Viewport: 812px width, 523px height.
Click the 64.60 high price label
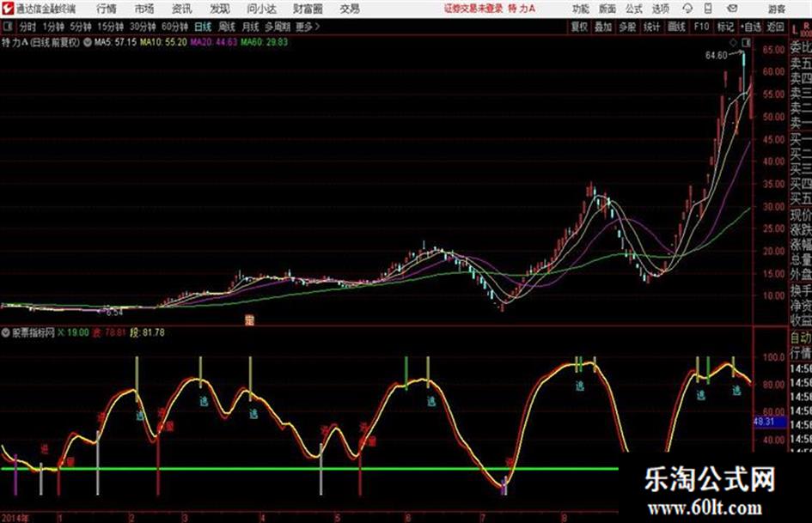[717, 56]
